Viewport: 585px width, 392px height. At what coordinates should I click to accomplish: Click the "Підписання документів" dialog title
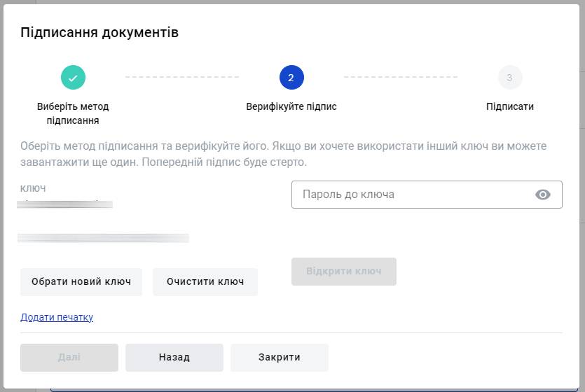click(x=99, y=32)
